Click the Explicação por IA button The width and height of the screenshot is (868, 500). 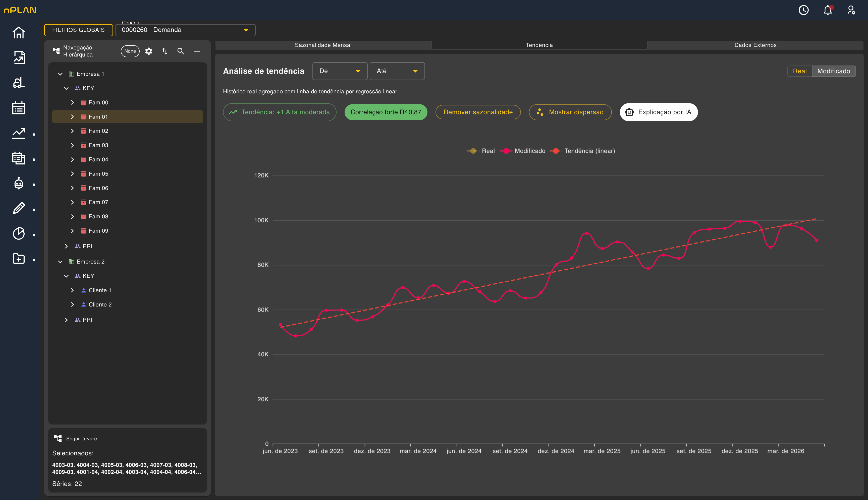[659, 112]
